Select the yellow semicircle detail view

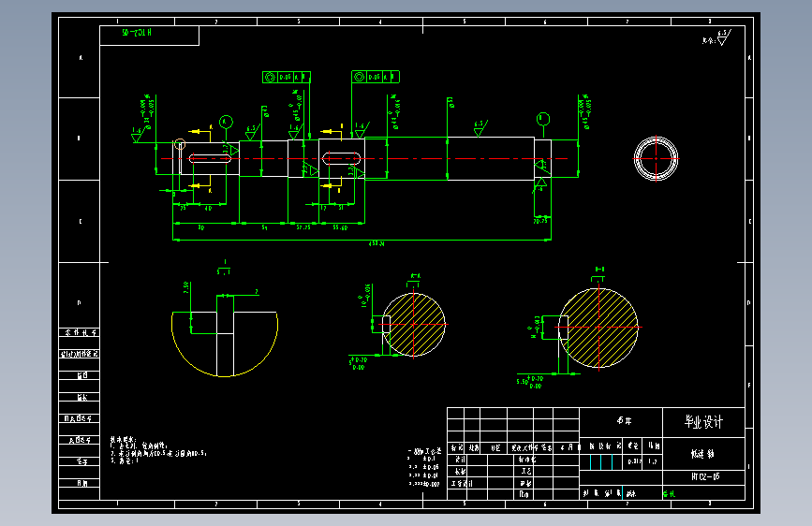point(225,343)
